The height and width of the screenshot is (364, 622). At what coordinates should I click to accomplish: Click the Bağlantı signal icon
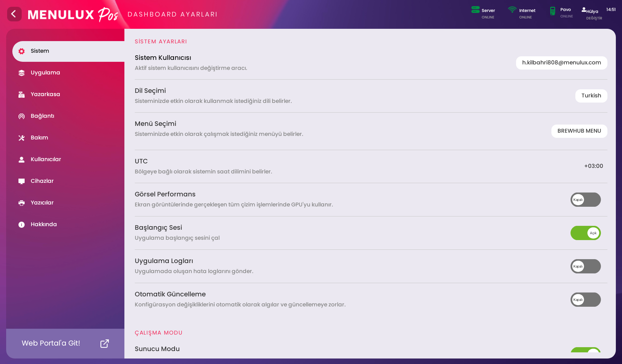[21, 116]
